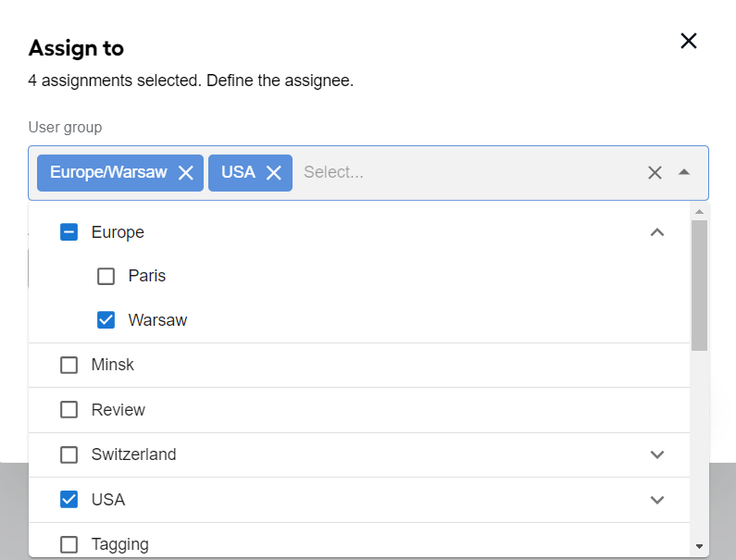Check the Paris checkbox
Viewport: 736px width, 560px height.
coord(106,276)
